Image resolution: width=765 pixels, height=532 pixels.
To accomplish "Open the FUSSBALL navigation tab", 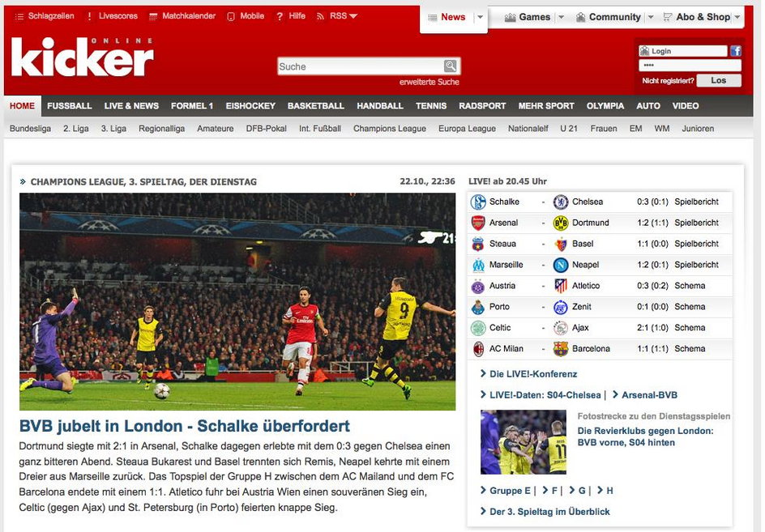I will coord(69,106).
